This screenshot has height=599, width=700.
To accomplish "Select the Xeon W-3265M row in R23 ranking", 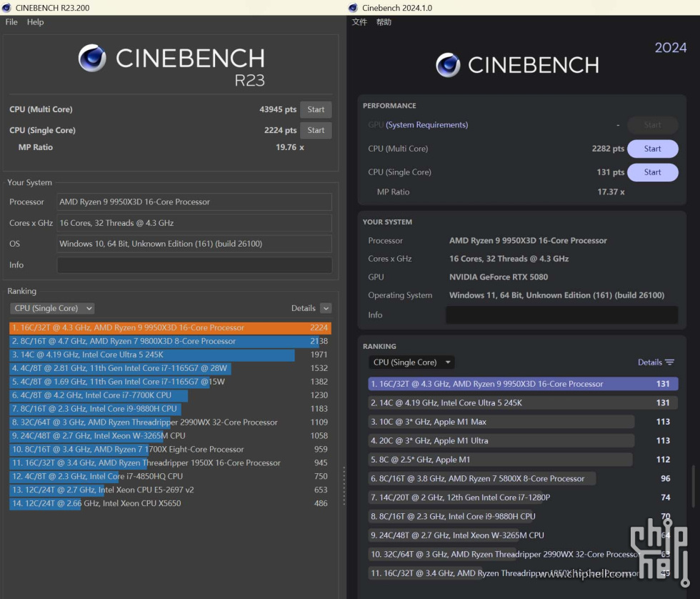I will [170, 436].
